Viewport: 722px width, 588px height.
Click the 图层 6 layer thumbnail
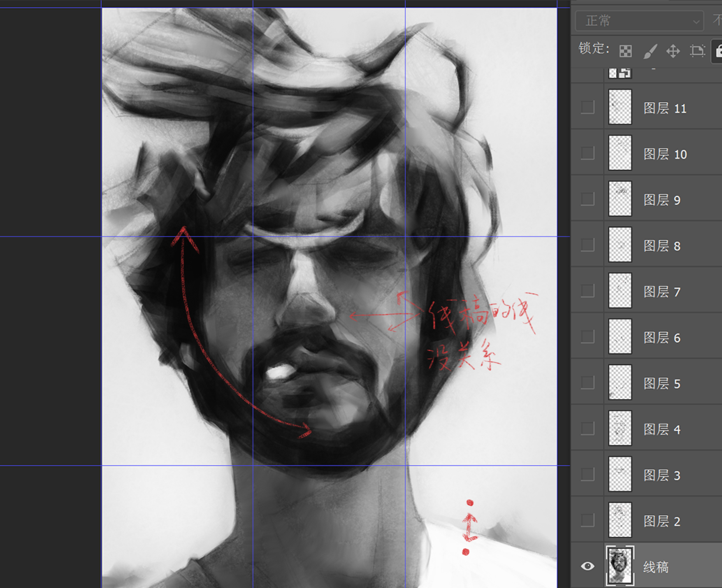(x=620, y=336)
